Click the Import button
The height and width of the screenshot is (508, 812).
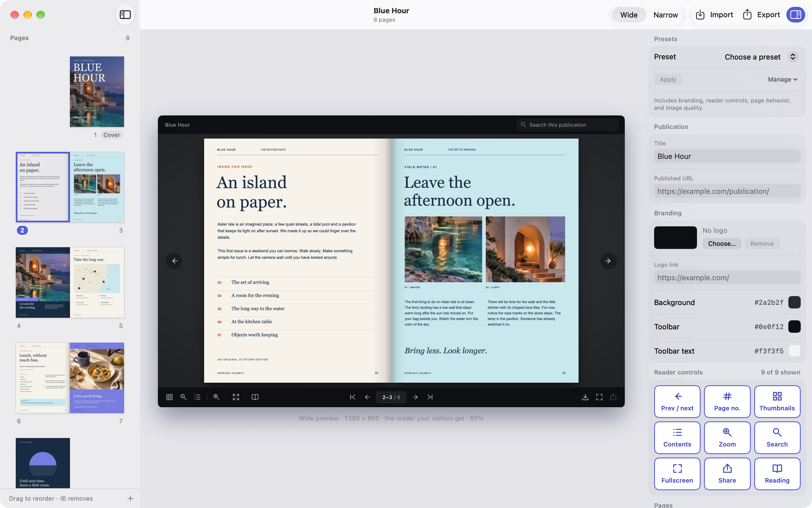tap(714, 15)
